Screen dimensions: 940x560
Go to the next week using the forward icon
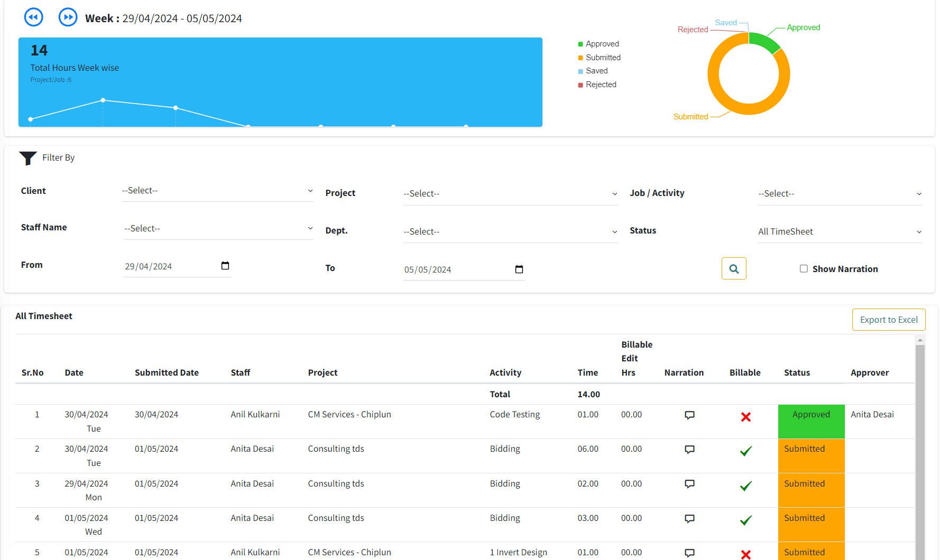point(68,17)
